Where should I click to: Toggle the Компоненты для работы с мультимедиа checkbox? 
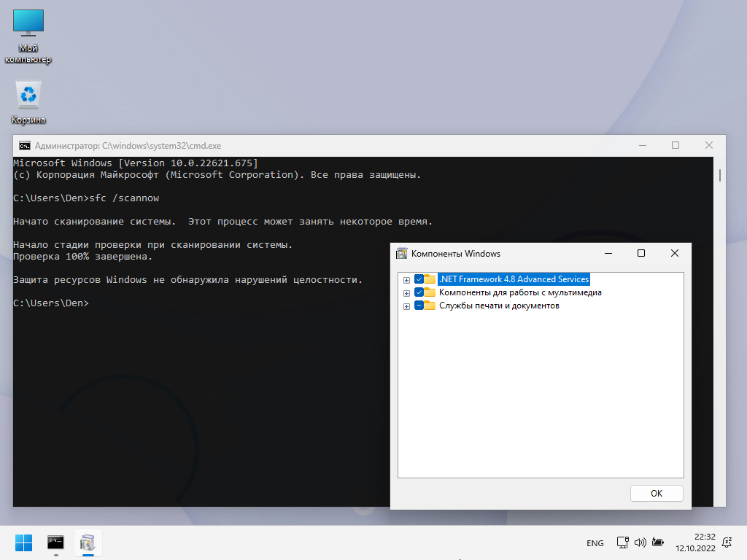click(419, 292)
